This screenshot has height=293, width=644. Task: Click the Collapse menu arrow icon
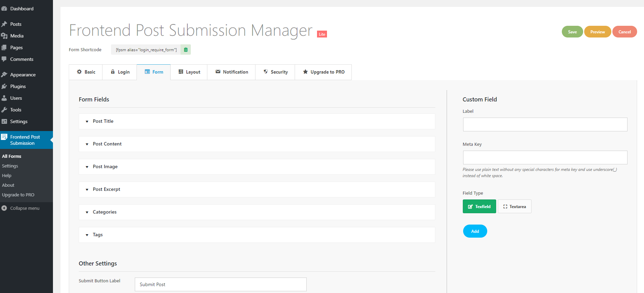pos(4,208)
